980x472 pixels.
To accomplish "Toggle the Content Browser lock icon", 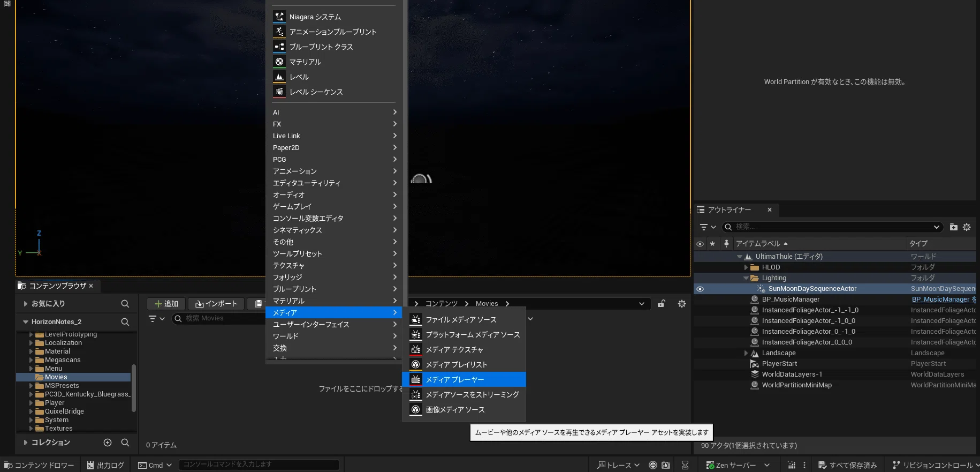I will (662, 304).
